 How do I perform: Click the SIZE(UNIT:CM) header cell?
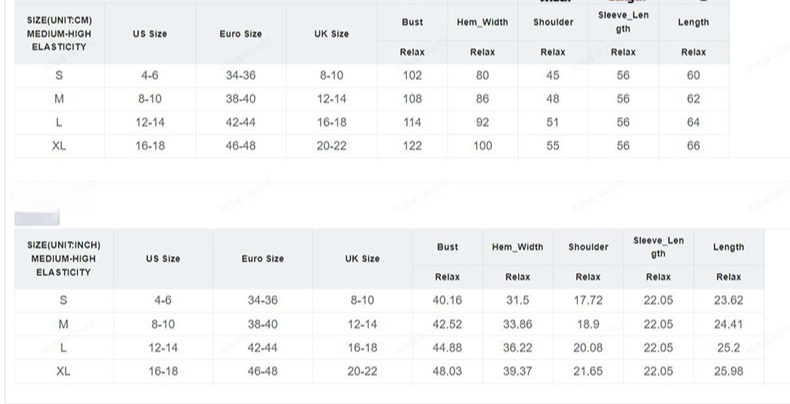60,33
